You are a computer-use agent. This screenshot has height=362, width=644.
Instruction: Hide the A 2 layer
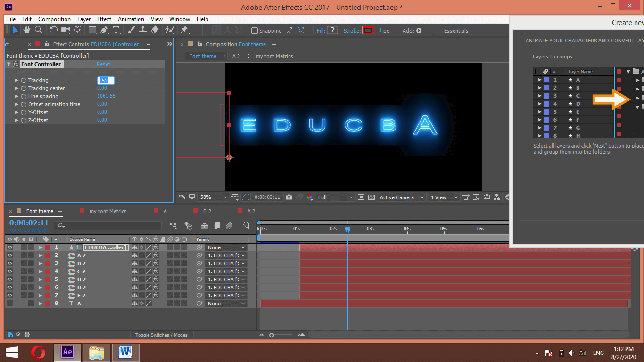coord(9,255)
